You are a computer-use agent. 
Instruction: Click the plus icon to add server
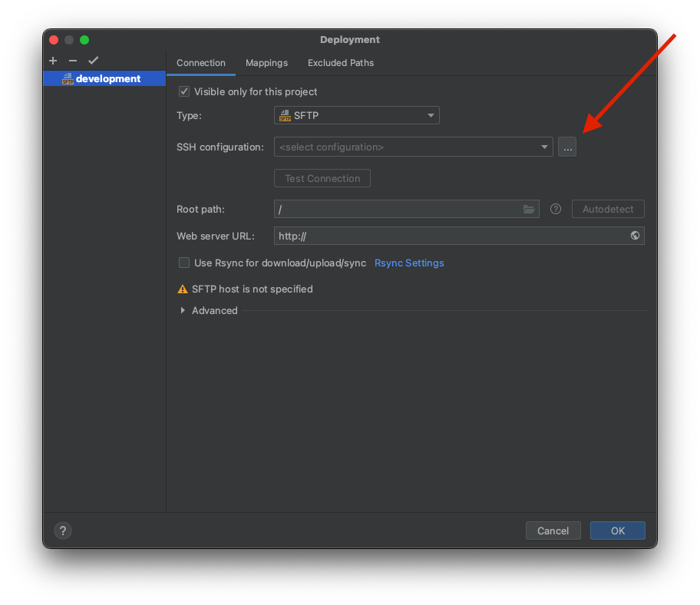tap(53, 61)
